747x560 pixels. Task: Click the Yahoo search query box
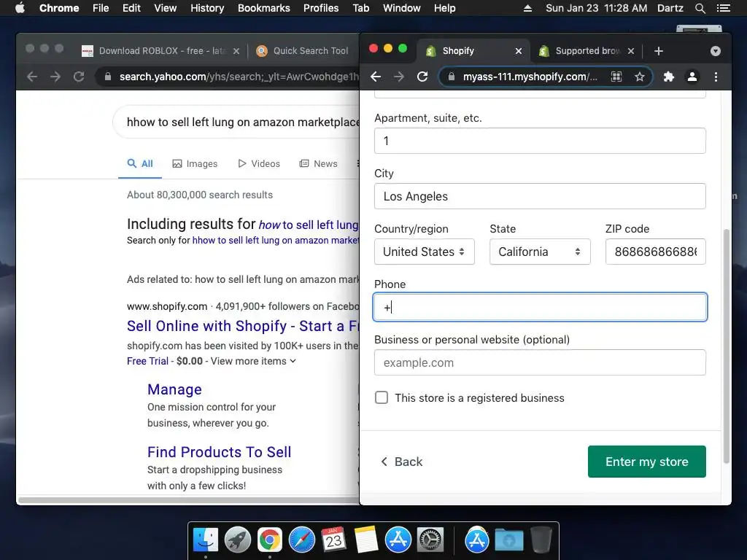[236, 122]
